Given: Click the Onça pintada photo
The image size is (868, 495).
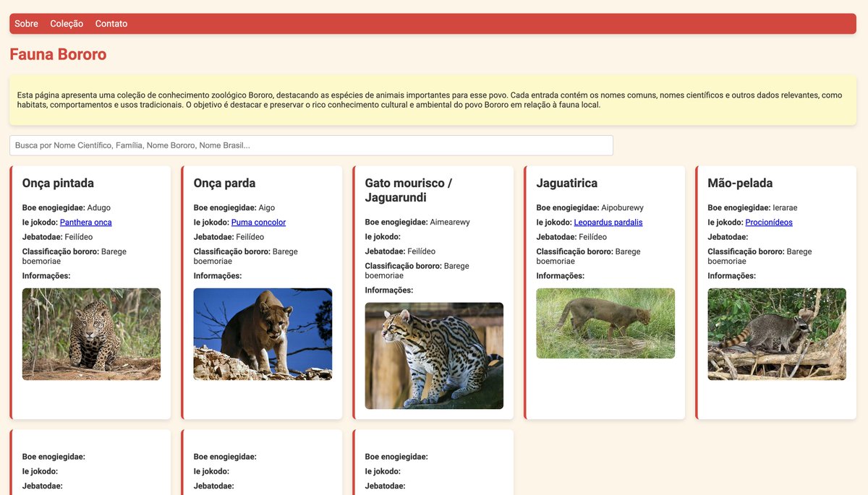Looking at the screenshot, I should point(90,334).
